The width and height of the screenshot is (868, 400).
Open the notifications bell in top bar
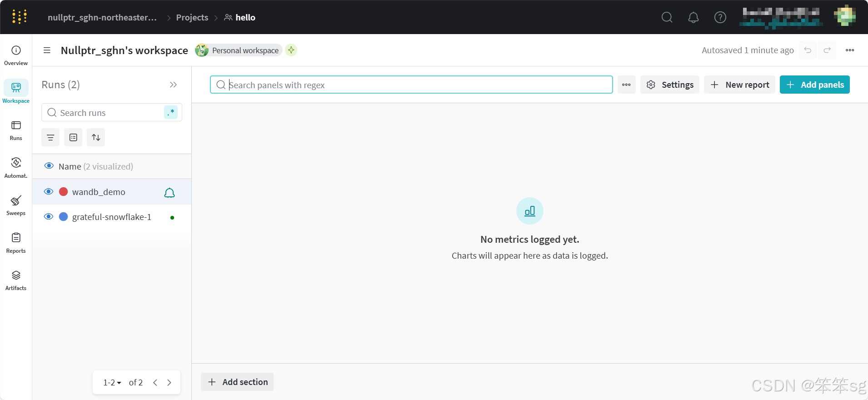point(693,17)
